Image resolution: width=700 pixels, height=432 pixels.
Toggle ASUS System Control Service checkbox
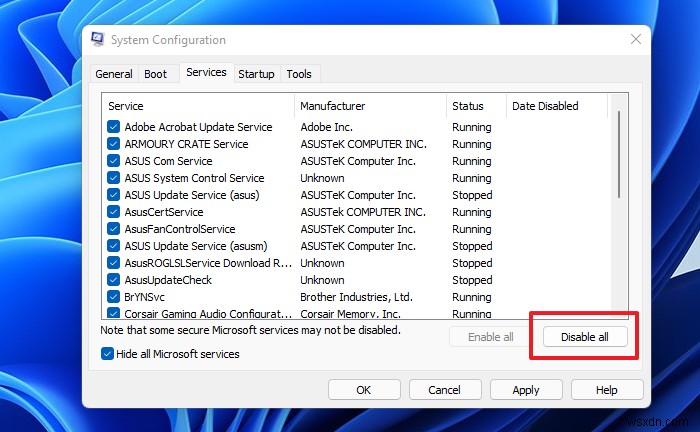point(113,178)
